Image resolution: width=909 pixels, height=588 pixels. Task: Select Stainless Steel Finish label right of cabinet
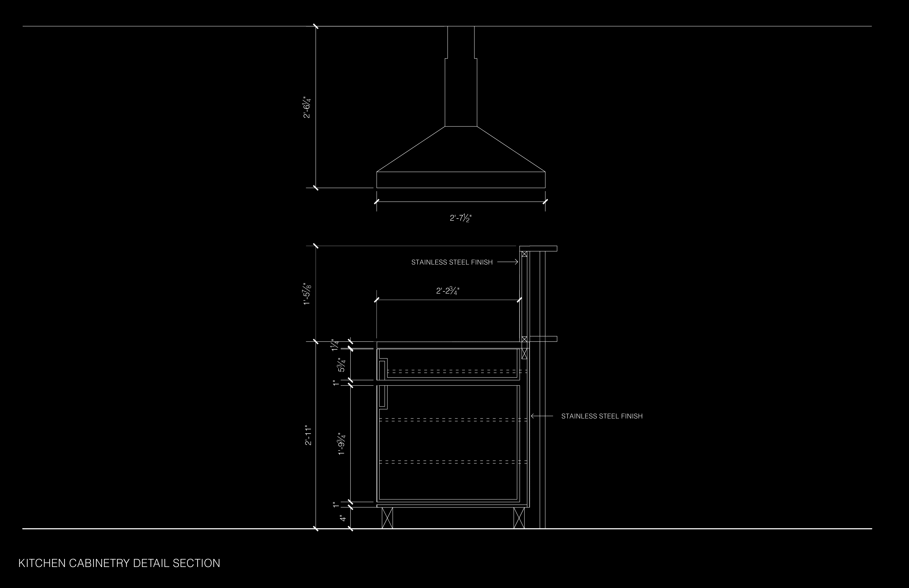[x=602, y=416]
